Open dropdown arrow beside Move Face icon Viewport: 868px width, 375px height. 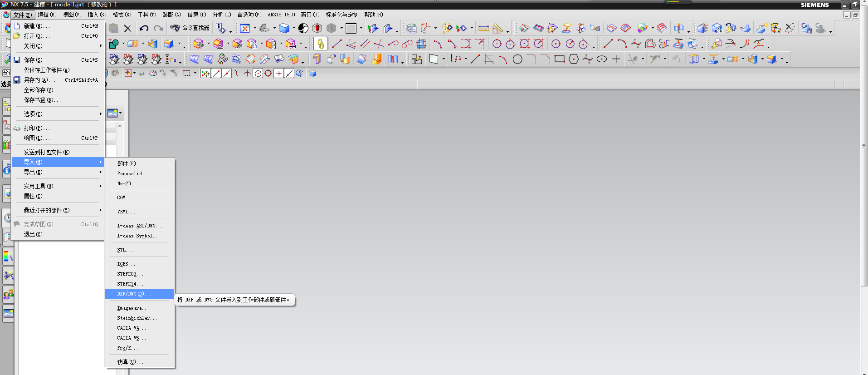[x=209, y=44]
